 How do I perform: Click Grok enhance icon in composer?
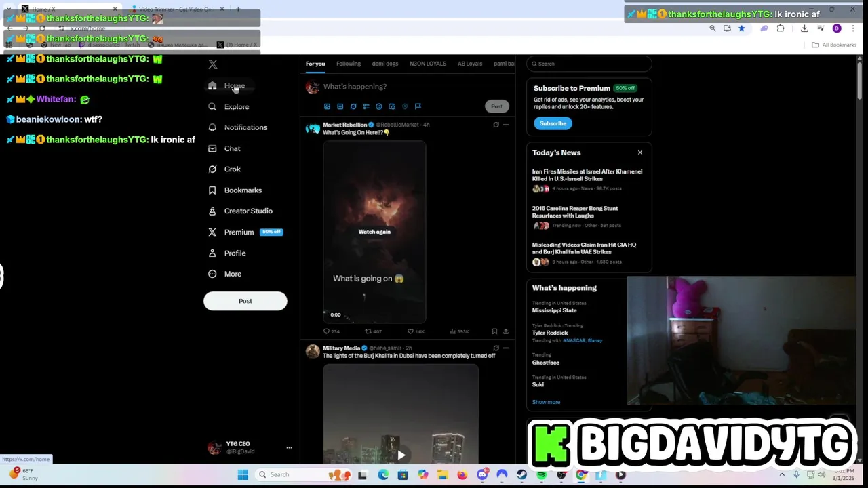click(353, 106)
